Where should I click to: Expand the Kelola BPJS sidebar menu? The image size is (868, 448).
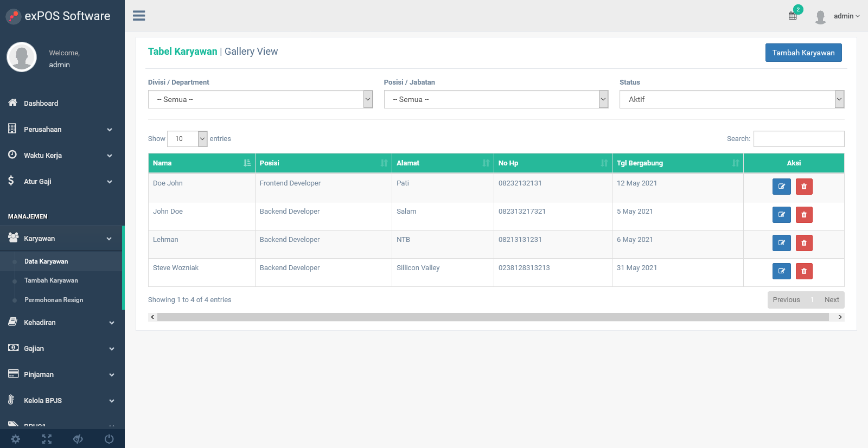(x=62, y=401)
